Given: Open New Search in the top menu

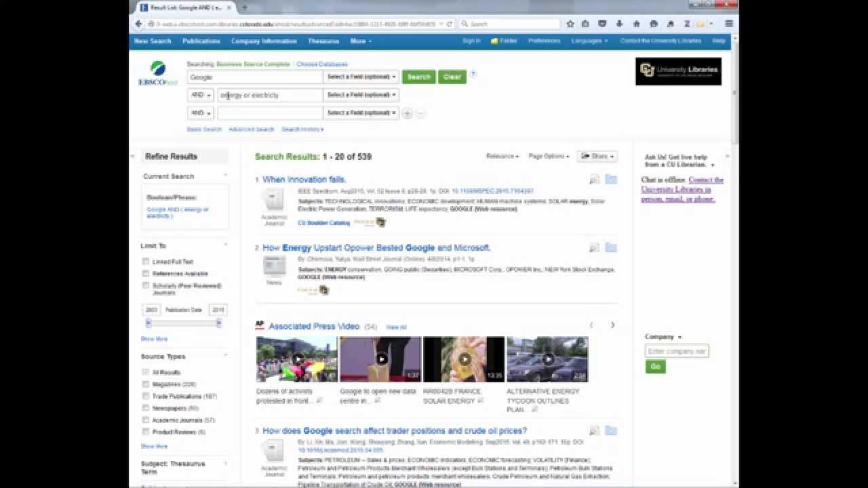Looking at the screenshot, I should (153, 41).
